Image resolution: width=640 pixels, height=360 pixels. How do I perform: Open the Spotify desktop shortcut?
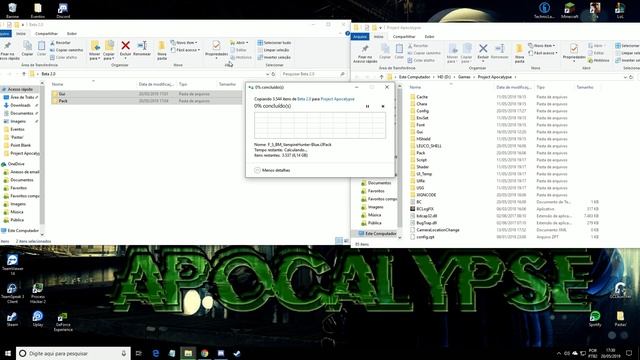[595, 319]
